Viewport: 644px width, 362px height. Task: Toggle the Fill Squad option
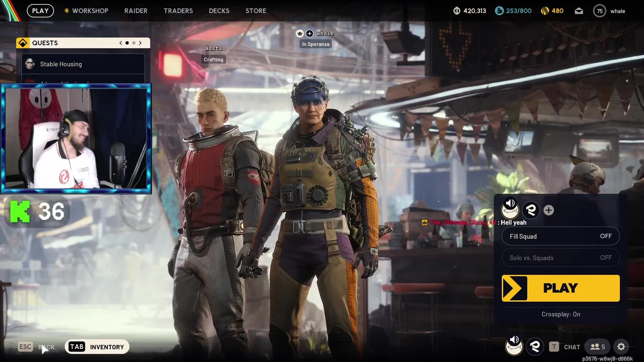[560, 236]
